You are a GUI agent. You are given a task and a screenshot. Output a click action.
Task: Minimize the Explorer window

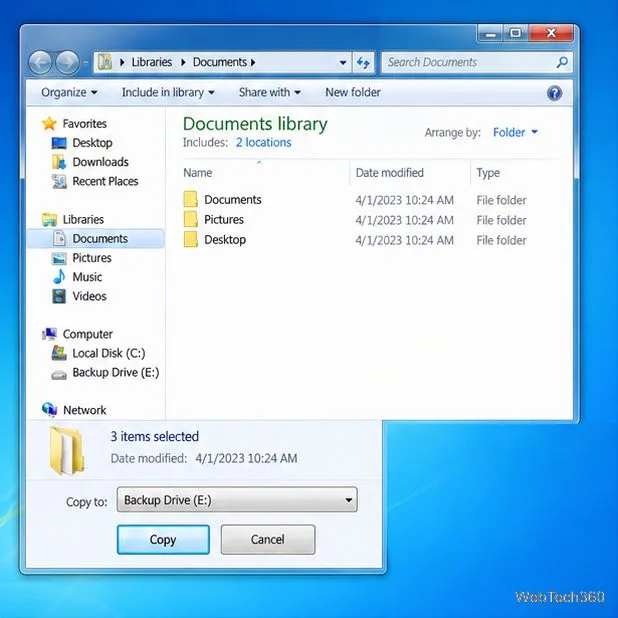[490, 34]
